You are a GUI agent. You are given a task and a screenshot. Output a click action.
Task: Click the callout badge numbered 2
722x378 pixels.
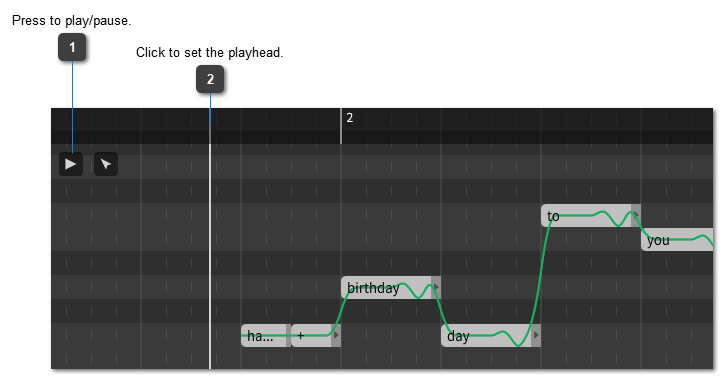[210, 79]
